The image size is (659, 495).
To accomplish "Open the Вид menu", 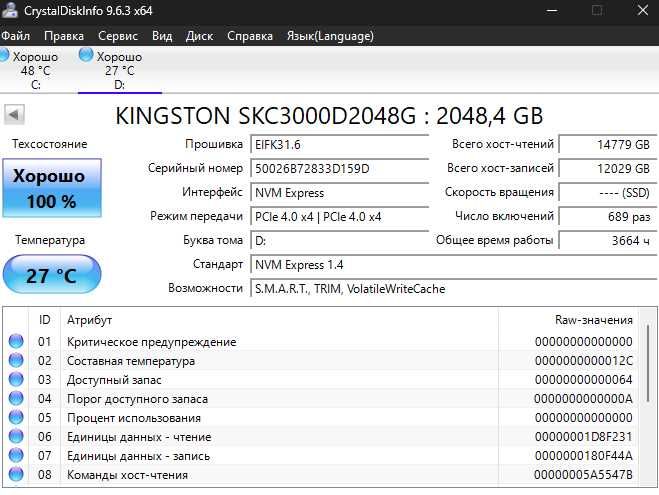I will [162, 36].
